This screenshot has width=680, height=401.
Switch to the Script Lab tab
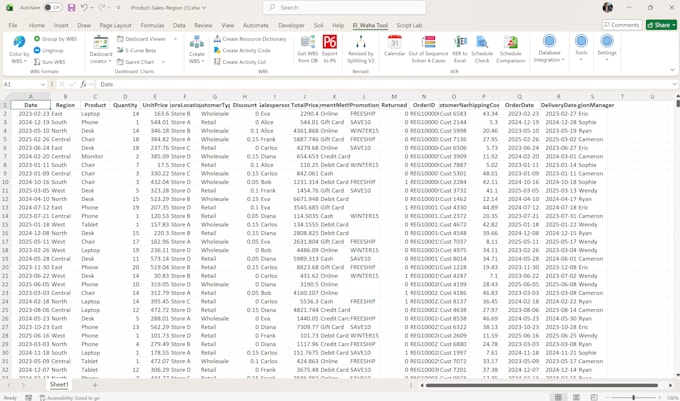click(x=409, y=25)
